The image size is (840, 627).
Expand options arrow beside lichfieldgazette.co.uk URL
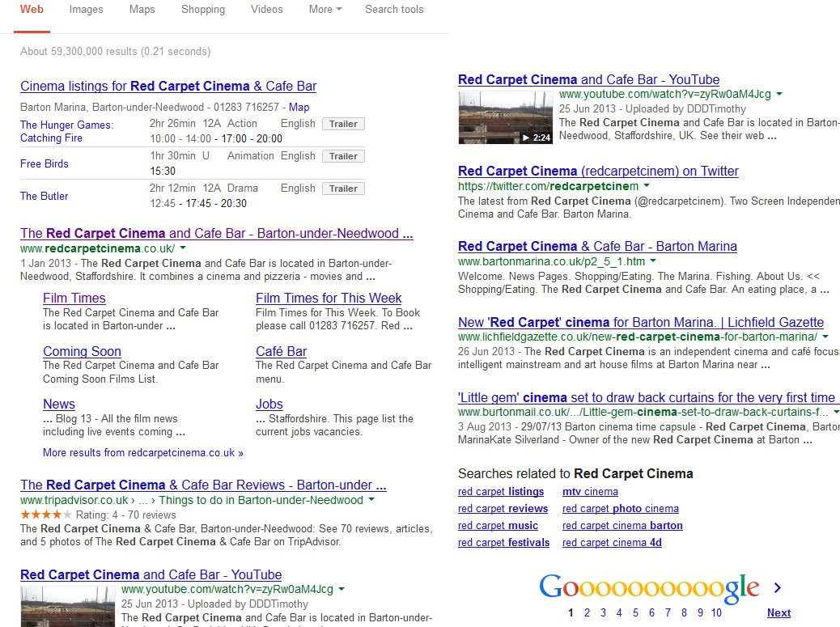(x=825, y=337)
